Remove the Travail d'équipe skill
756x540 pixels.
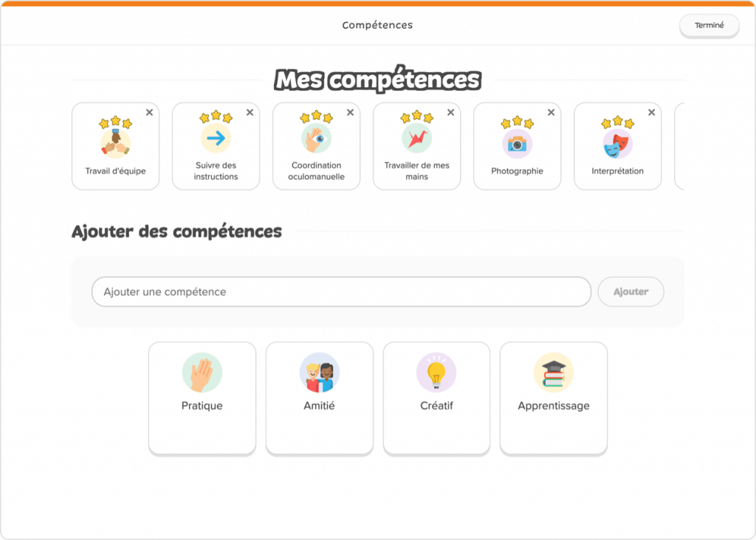pyautogui.click(x=149, y=113)
